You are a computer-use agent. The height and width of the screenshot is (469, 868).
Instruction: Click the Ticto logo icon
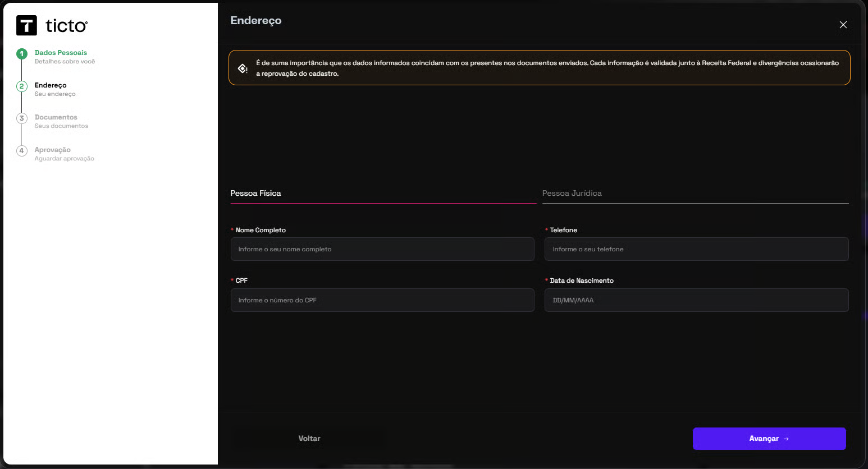click(26, 26)
